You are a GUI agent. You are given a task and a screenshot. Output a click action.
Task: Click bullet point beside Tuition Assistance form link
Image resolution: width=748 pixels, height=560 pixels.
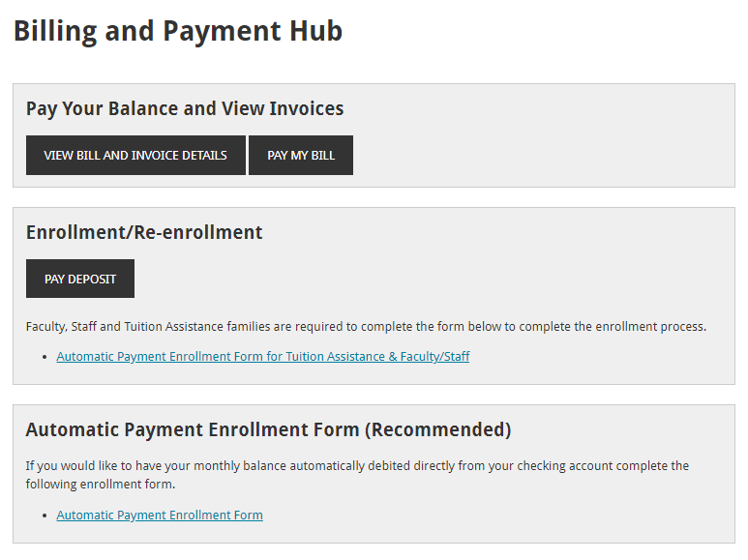point(46,358)
